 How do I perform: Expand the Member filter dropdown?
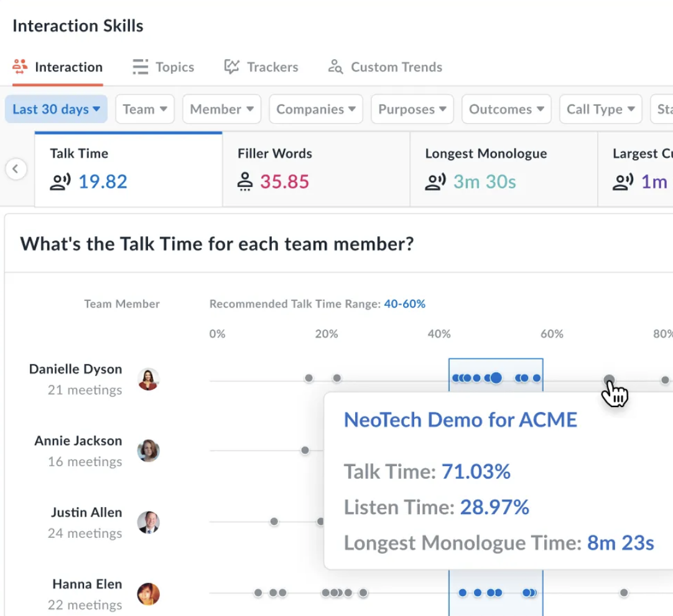[x=221, y=109]
